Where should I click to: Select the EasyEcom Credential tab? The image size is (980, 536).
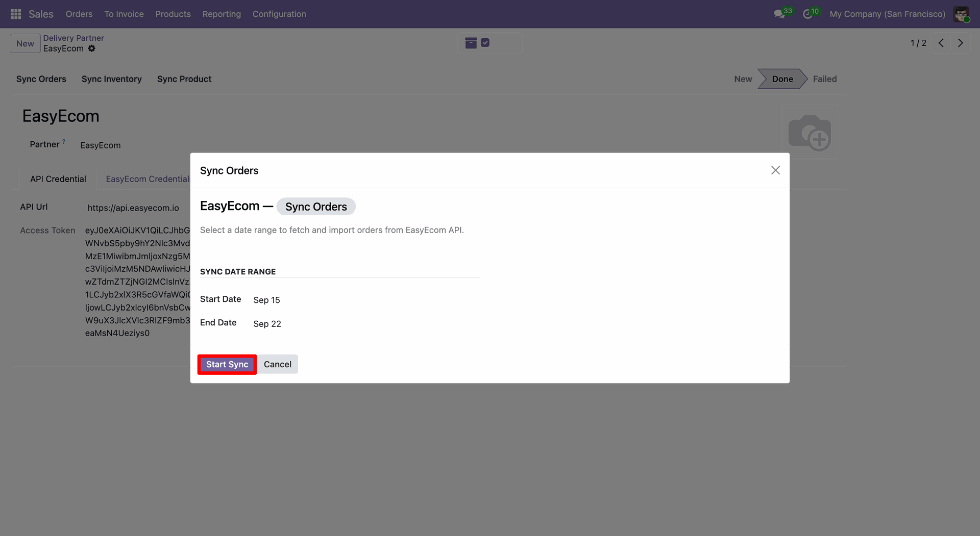click(x=148, y=179)
